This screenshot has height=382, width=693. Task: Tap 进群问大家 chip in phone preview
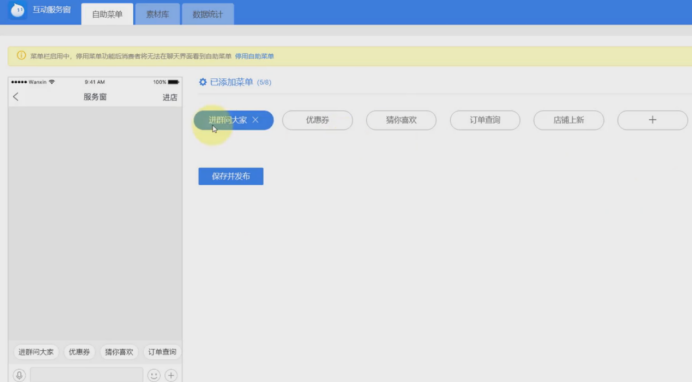(x=36, y=352)
